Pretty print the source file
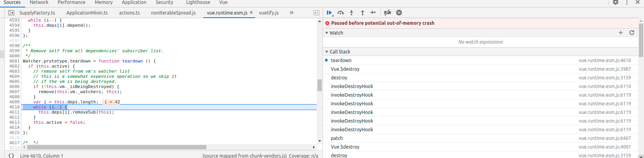The width and height of the screenshot is (644, 158). point(11,156)
